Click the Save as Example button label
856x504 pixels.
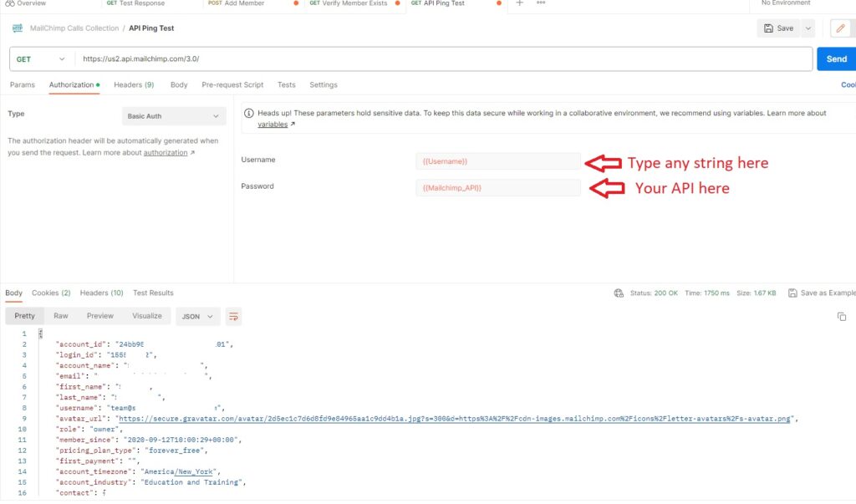828,293
